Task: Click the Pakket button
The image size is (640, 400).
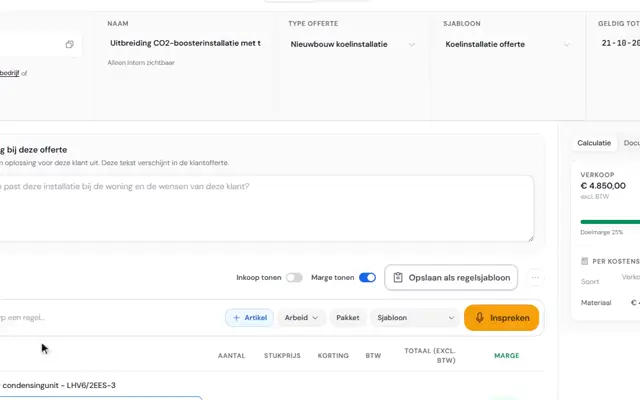Action: coord(348,318)
